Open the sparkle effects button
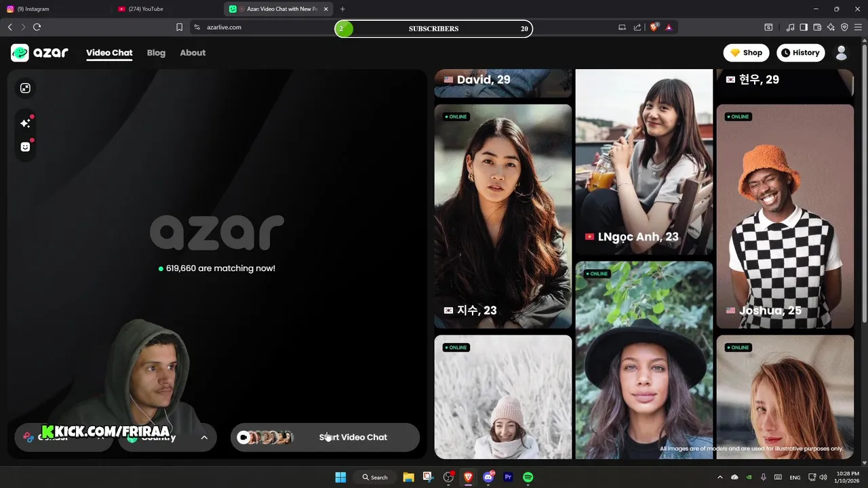The width and height of the screenshot is (868, 488). click(25, 123)
